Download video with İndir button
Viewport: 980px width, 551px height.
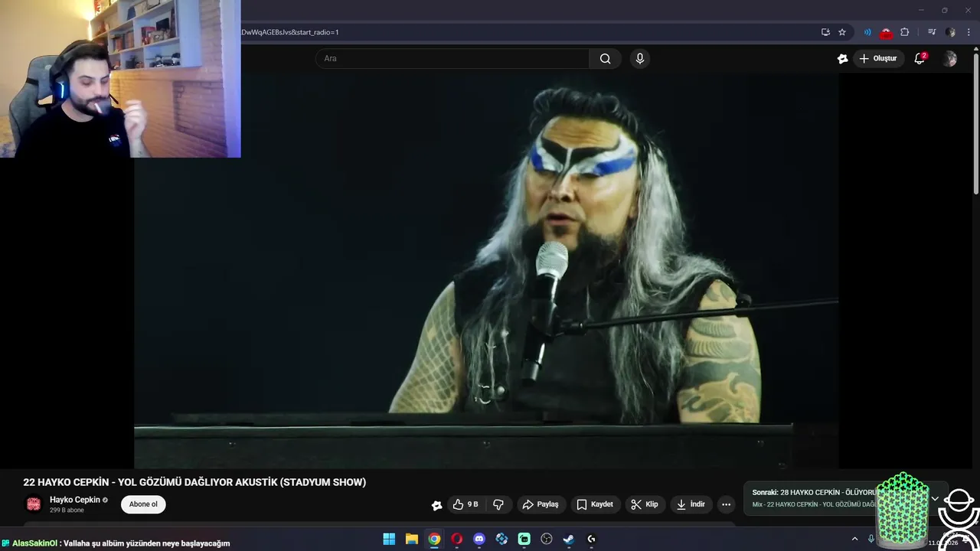(x=691, y=504)
